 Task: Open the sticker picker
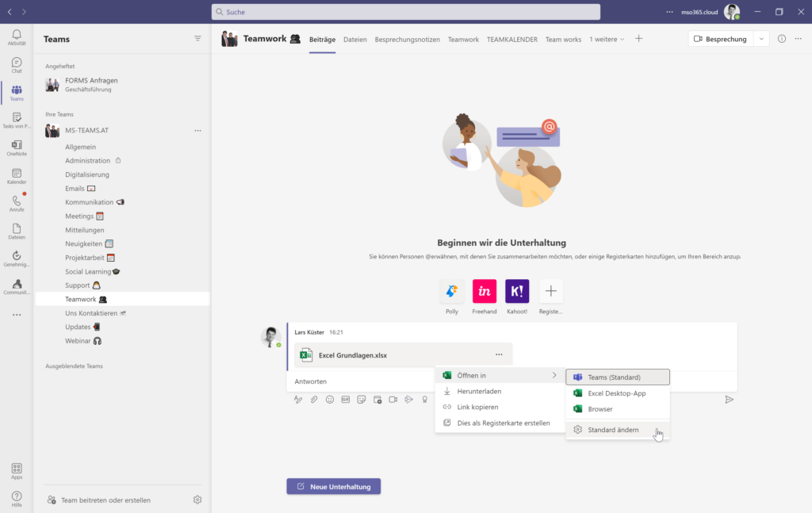tap(362, 400)
